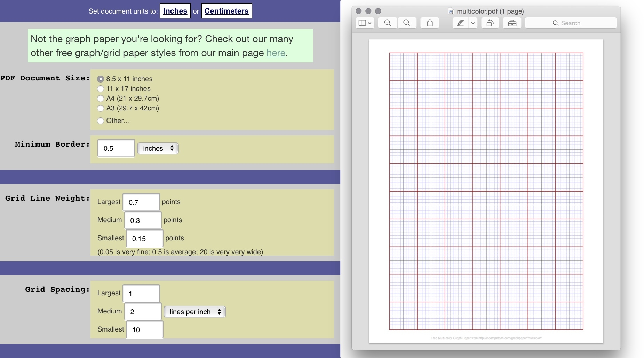Show the Markup toolbox
This screenshot has height=358, width=644.
coord(512,23)
